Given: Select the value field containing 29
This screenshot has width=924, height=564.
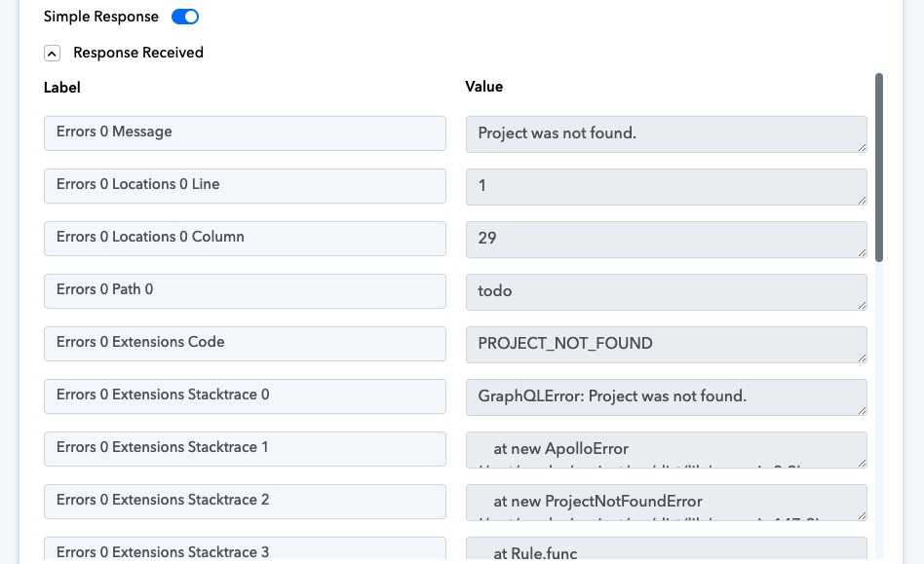Looking at the screenshot, I should point(666,239).
